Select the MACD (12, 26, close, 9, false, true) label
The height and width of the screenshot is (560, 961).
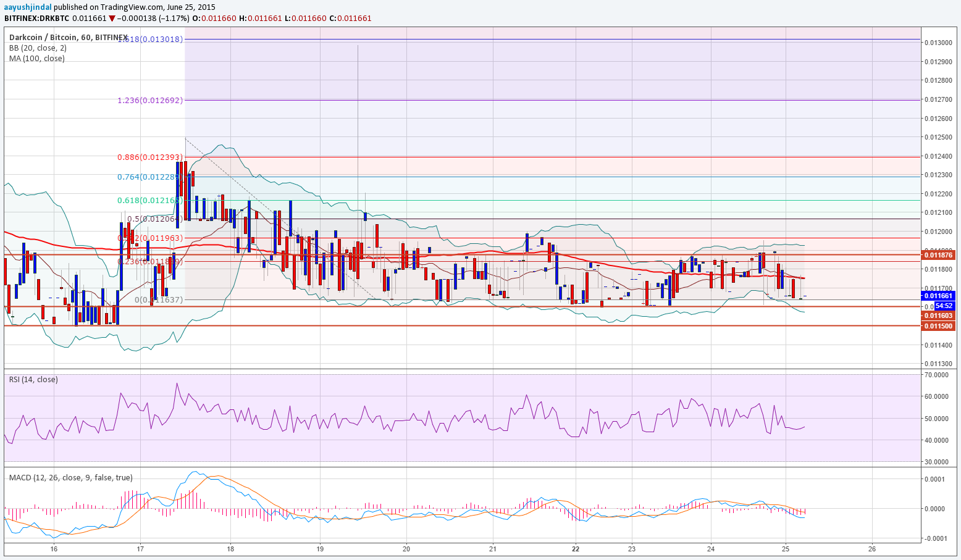pyautogui.click(x=70, y=477)
